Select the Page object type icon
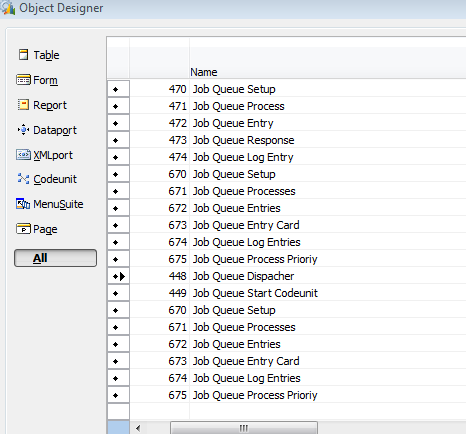The width and height of the screenshot is (466, 434). pyautogui.click(x=23, y=229)
